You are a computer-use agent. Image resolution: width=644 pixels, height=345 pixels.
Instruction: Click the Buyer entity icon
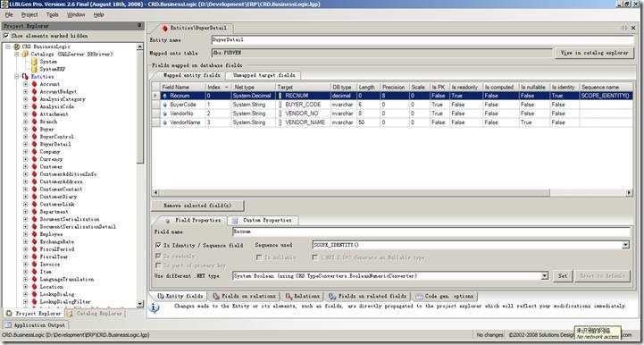click(x=35, y=129)
